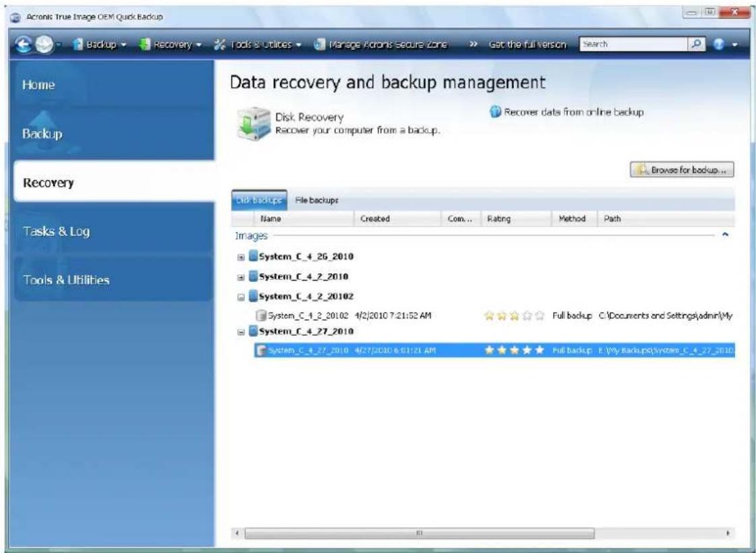756x553 pixels.
Task: Click the Acronis title bar app icon
Action: click(16, 18)
